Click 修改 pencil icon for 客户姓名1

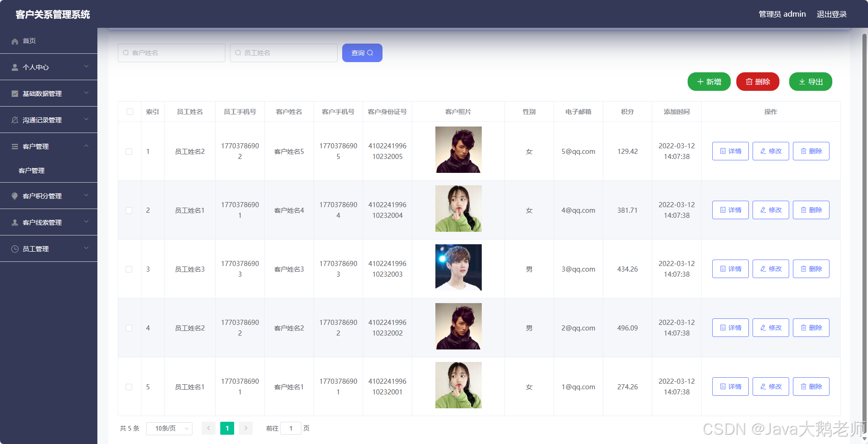pos(763,387)
